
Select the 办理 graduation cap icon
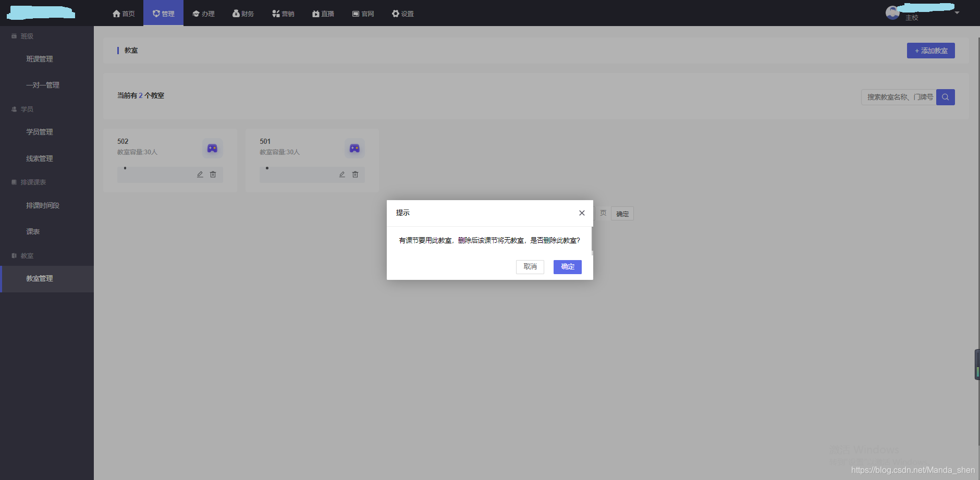195,13
